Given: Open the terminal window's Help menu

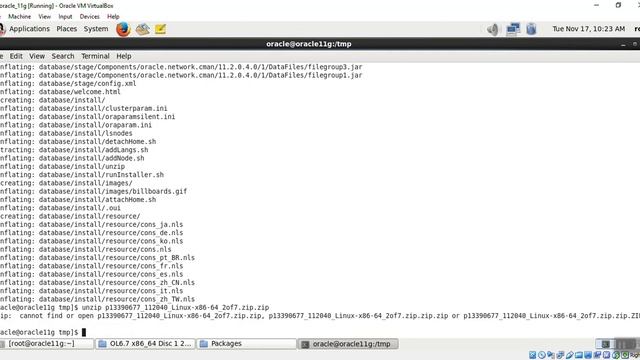Looking at the screenshot, I should 124,56.
